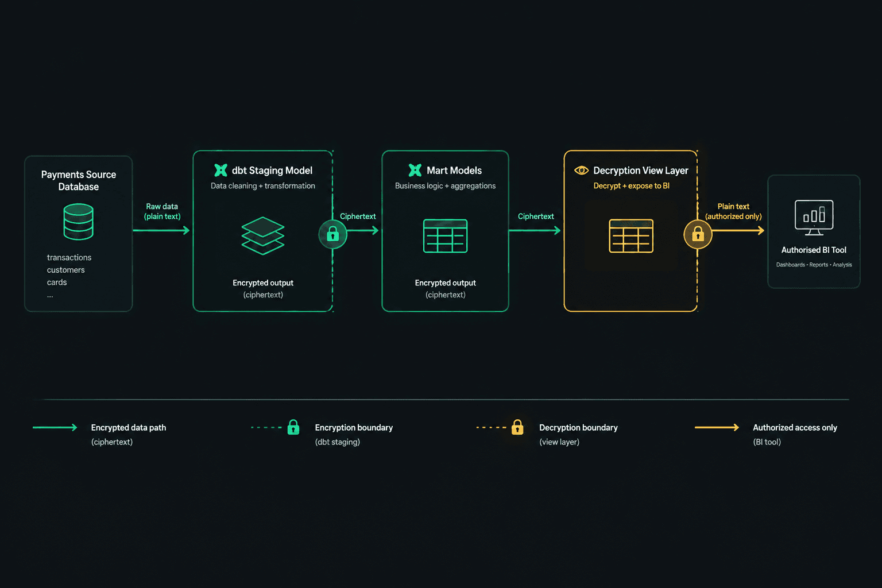Image resolution: width=882 pixels, height=588 pixels.
Task: Click the yellow lock on the decryption boundary
Action: (x=698, y=234)
